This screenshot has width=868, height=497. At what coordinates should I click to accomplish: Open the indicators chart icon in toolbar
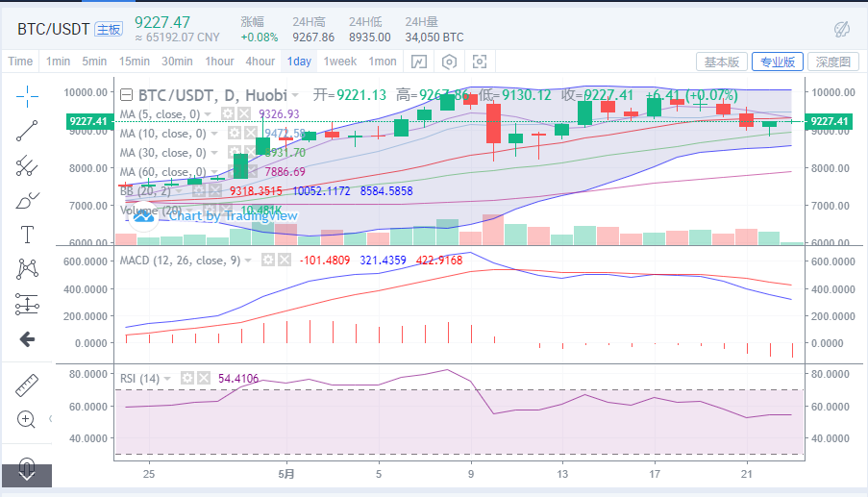pos(419,62)
